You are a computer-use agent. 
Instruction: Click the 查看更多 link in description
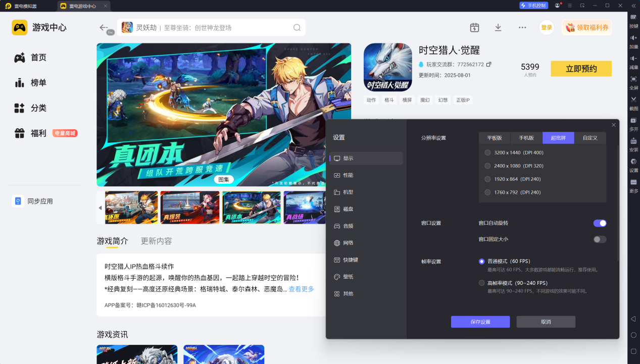[x=301, y=289]
